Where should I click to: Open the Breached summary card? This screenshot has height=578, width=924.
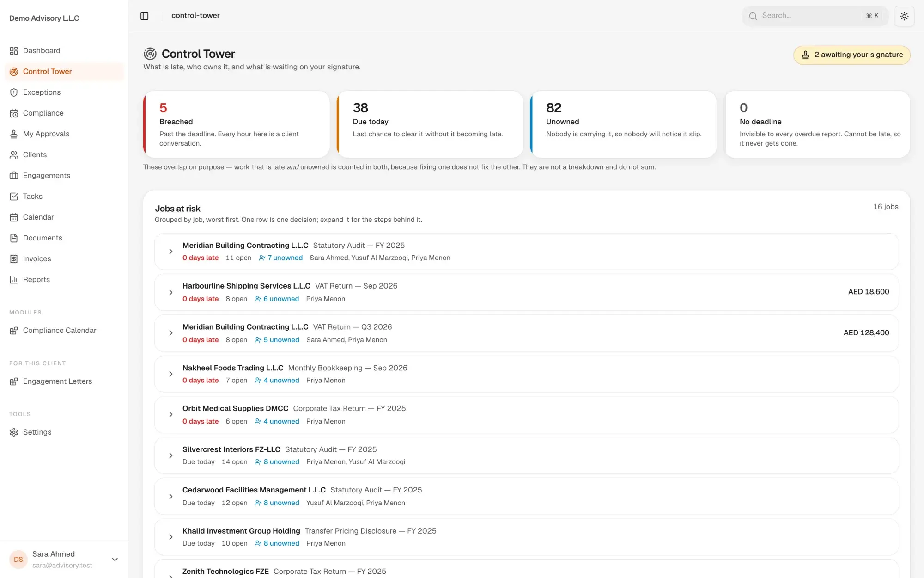pyautogui.click(x=237, y=124)
